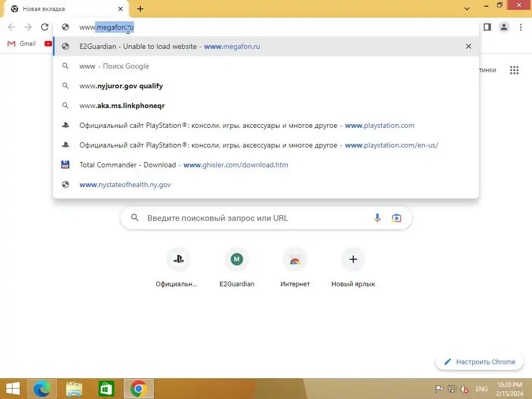Open the profile avatar menu

tap(504, 27)
